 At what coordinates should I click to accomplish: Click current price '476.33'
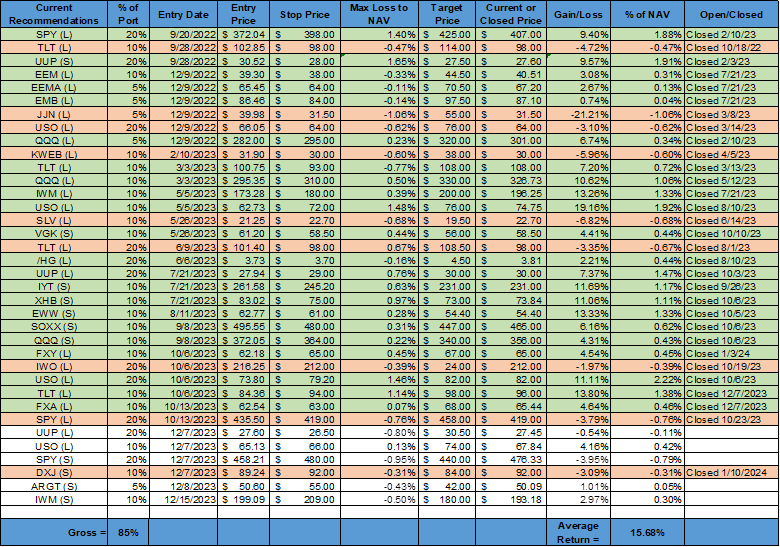pyautogui.click(x=511, y=459)
